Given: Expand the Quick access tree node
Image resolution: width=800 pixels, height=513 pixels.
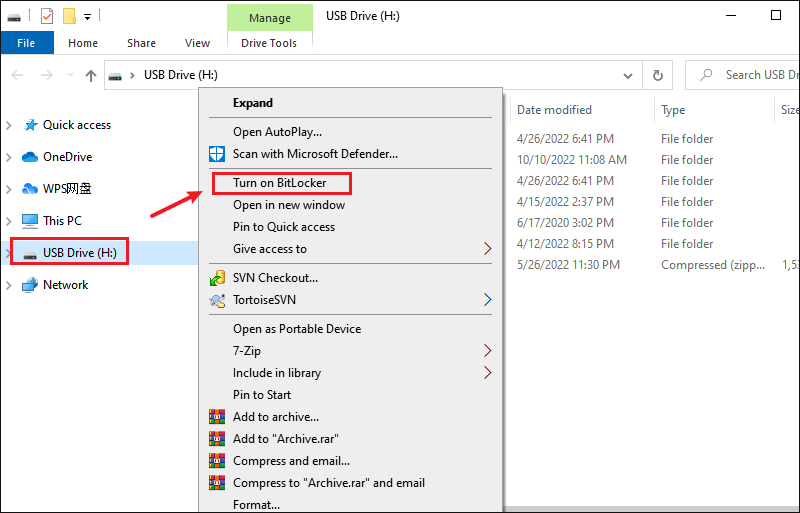Looking at the screenshot, I should (x=9, y=125).
